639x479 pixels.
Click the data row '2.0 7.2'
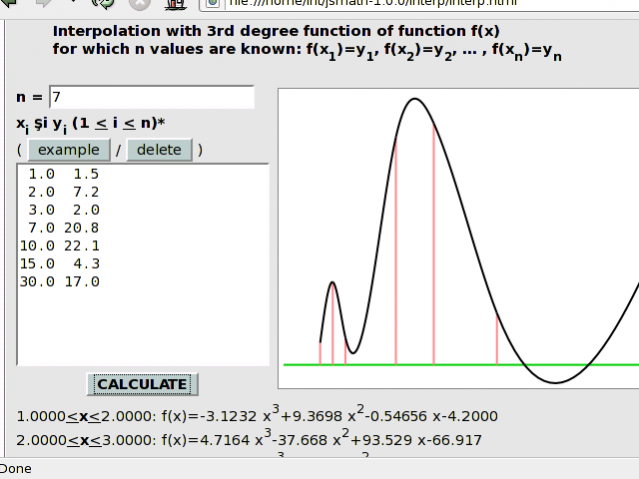point(64,192)
